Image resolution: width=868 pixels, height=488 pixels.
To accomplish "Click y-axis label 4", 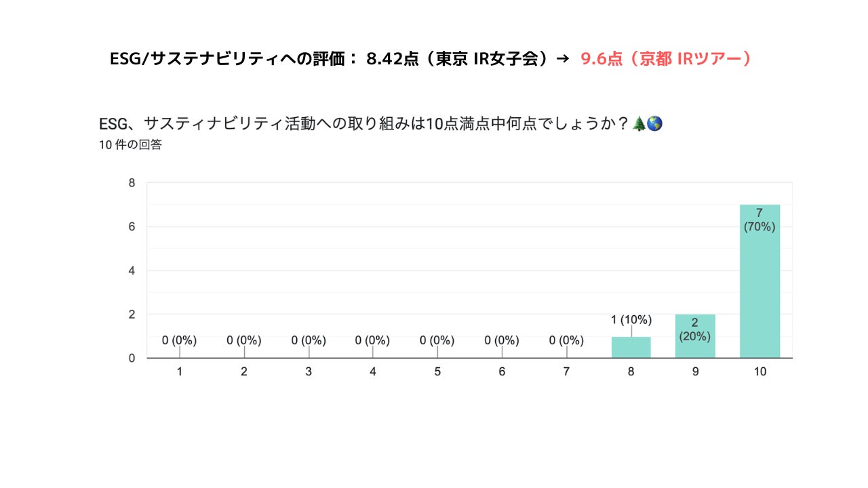I will (x=132, y=270).
